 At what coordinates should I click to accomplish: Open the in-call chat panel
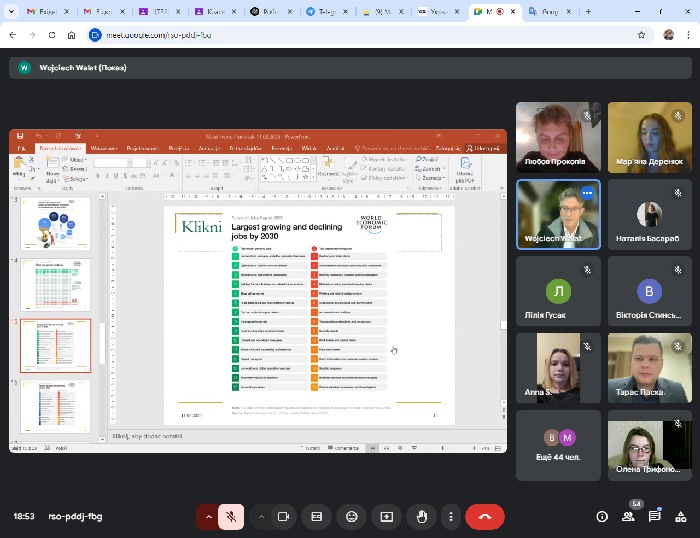click(x=655, y=516)
